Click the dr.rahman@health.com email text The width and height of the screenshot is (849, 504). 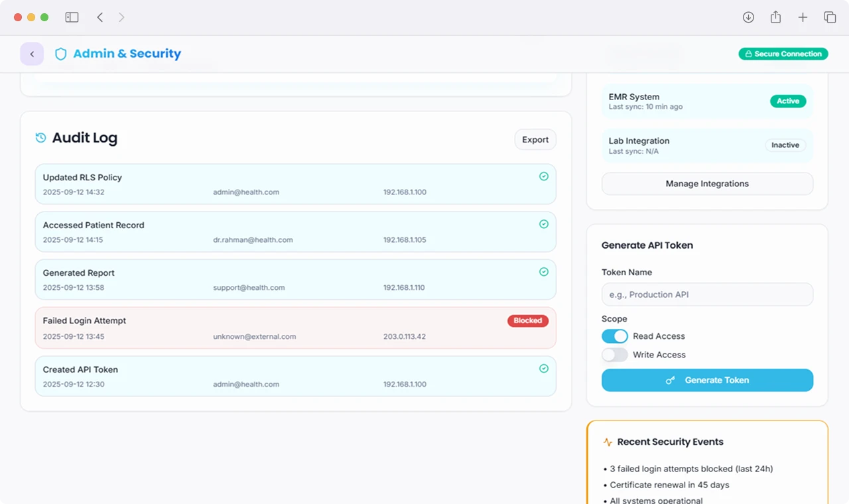tap(253, 239)
